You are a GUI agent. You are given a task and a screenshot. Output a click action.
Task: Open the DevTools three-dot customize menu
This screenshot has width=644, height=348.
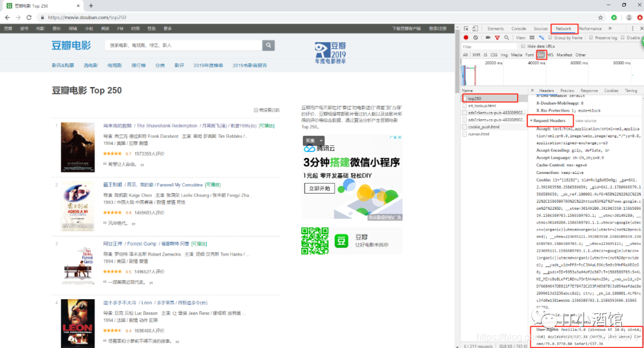633,29
